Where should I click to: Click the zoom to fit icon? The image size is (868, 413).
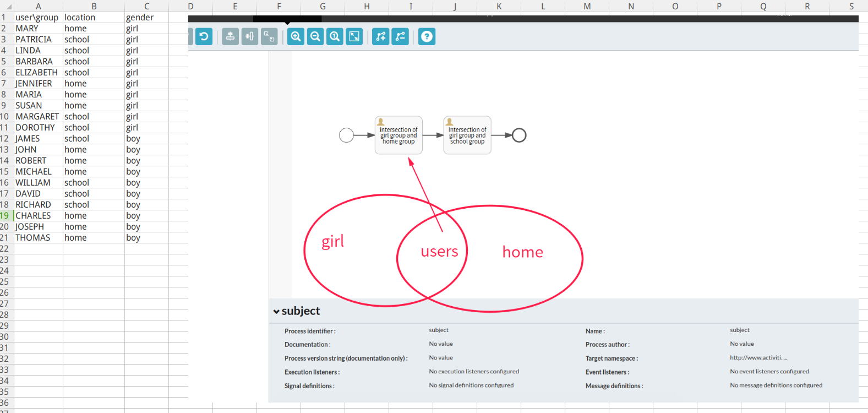(x=354, y=37)
